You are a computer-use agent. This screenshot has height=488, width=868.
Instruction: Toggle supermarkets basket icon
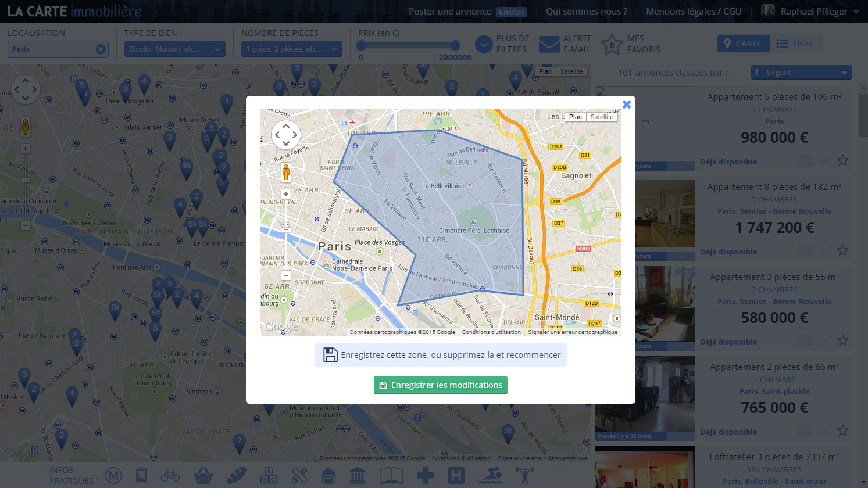pyautogui.click(x=203, y=476)
